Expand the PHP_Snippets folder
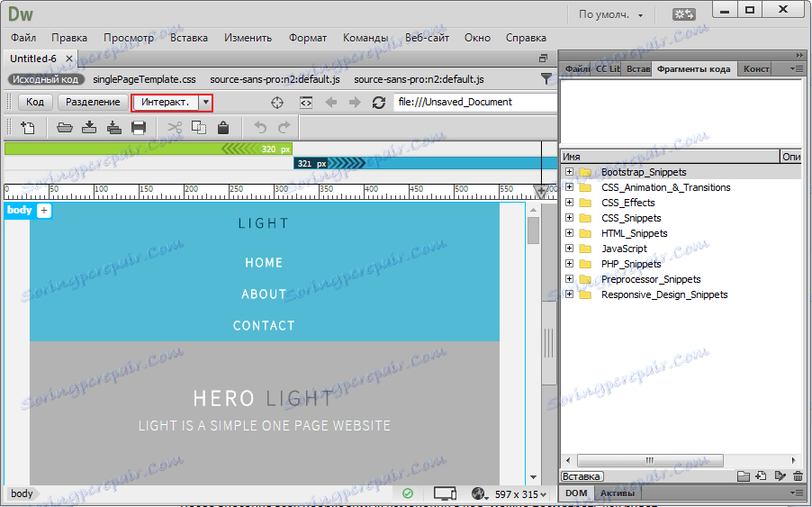812x507 pixels. pos(569,263)
